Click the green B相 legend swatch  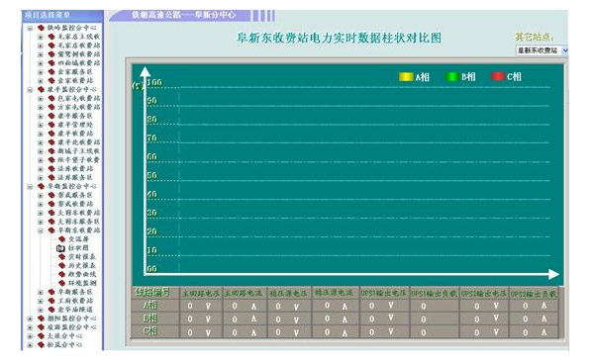click(x=451, y=76)
